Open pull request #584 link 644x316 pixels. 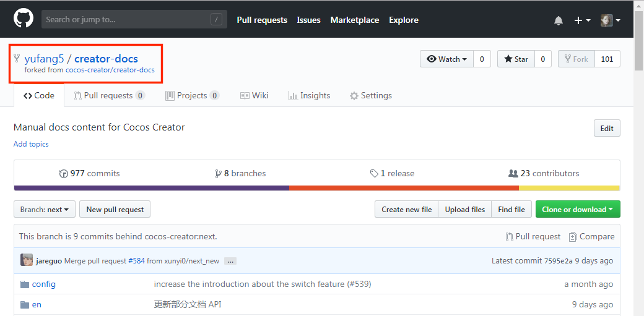click(x=137, y=261)
